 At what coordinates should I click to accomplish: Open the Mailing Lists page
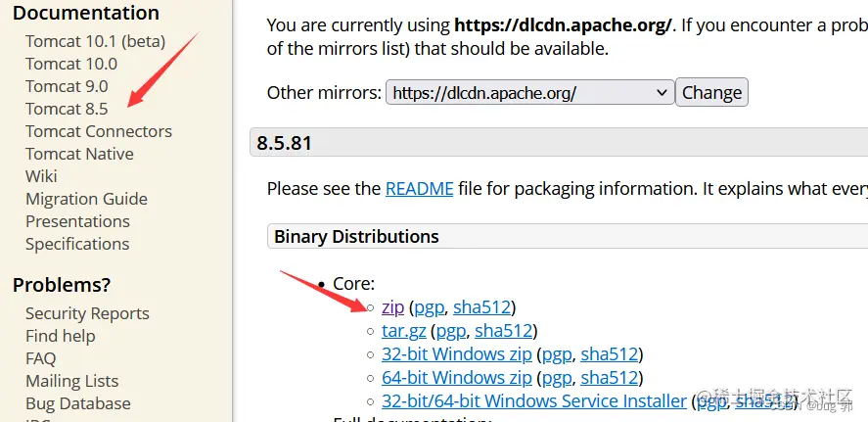(x=72, y=381)
